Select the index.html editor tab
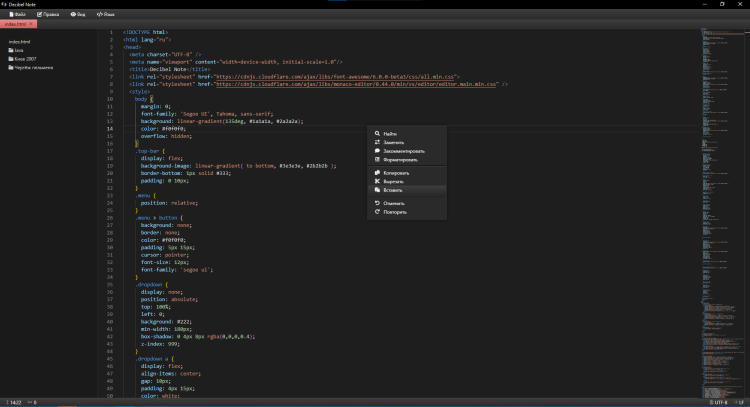 click(x=16, y=23)
